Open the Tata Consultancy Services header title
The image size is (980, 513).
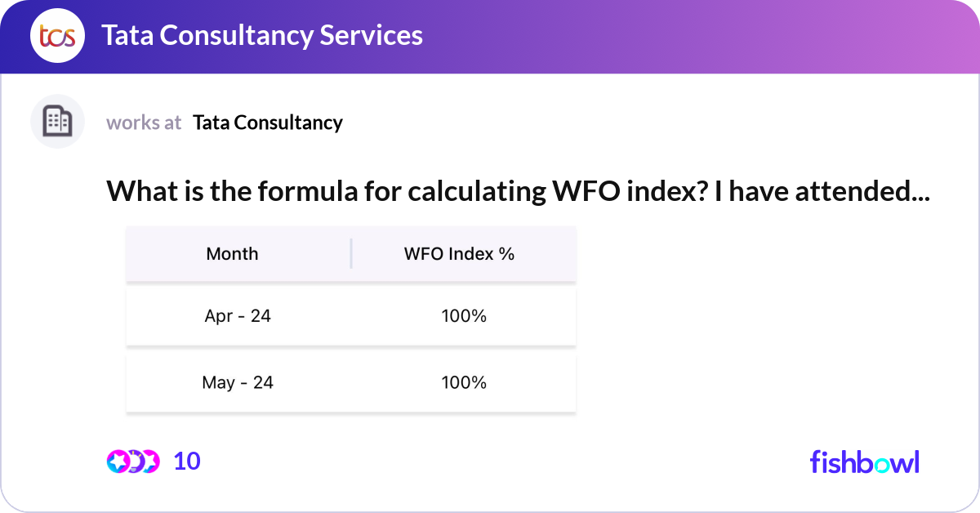[261, 35]
